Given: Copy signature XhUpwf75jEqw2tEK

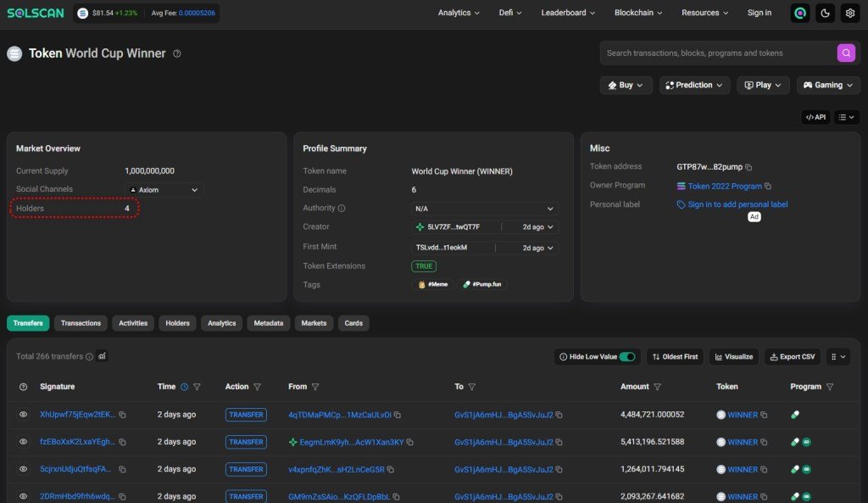Looking at the screenshot, I should pyautogui.click(x=122, y=415).
